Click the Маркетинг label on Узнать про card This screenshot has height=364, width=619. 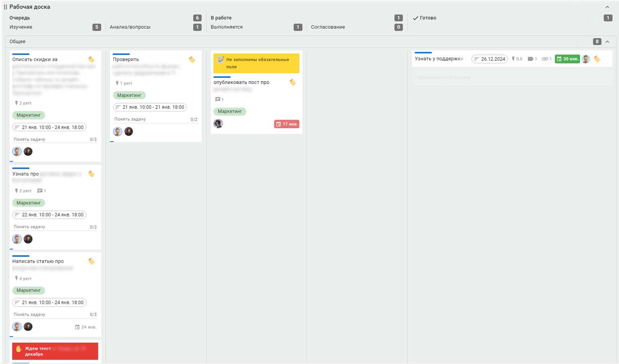[29, 203]
